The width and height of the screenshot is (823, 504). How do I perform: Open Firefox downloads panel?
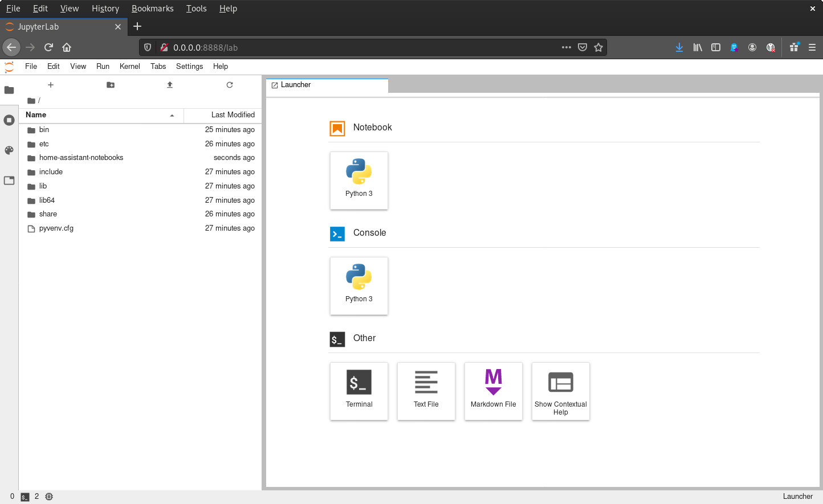coord(679,47)
